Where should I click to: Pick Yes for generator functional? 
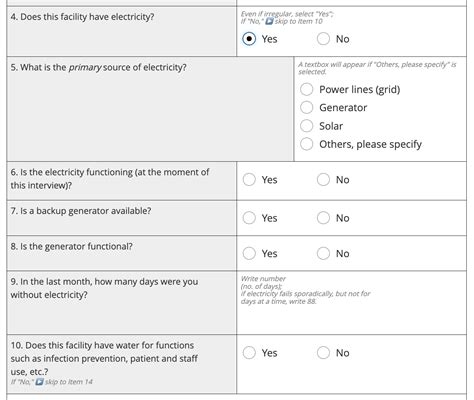[x=249, y=253]
